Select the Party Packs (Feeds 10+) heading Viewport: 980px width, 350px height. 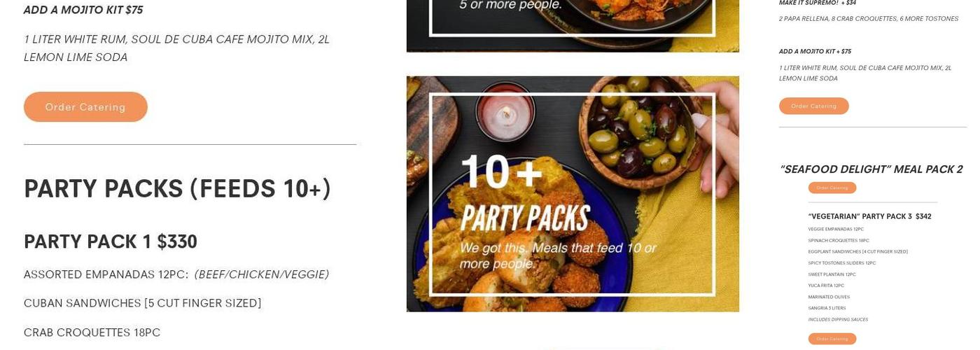click(x=177, y=189)
